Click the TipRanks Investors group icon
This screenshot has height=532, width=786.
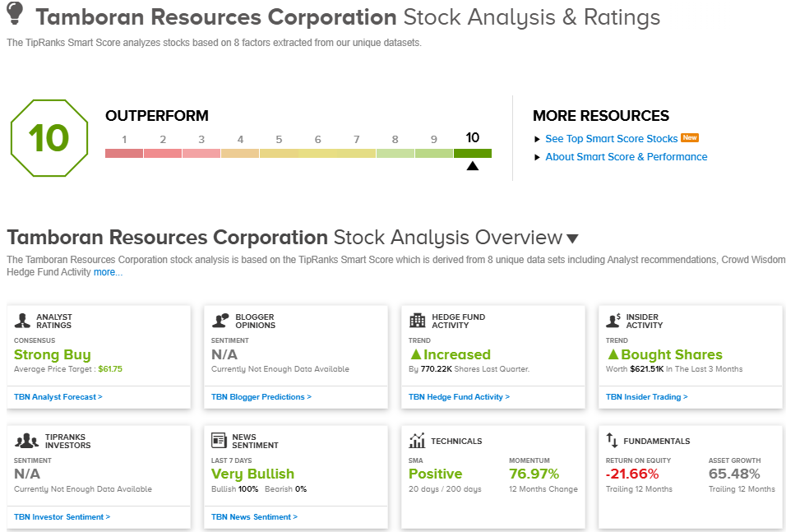(26, 441)
